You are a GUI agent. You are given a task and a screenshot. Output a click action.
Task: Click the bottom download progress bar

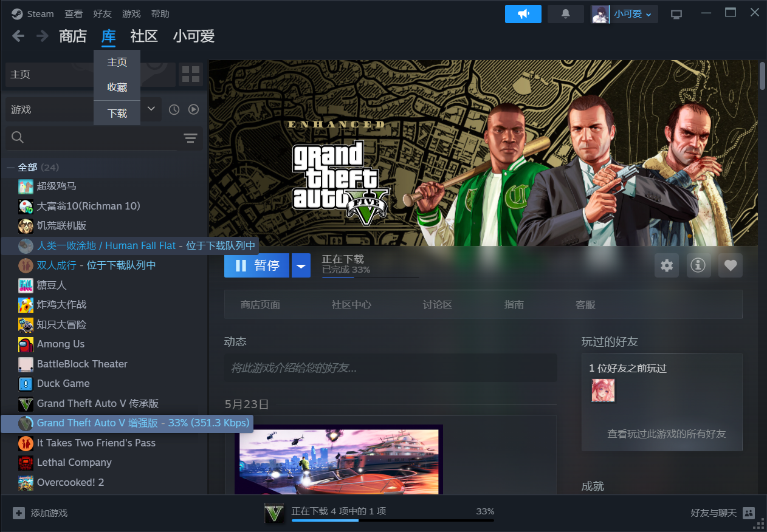pyautogui.click(x=393, y=520)
